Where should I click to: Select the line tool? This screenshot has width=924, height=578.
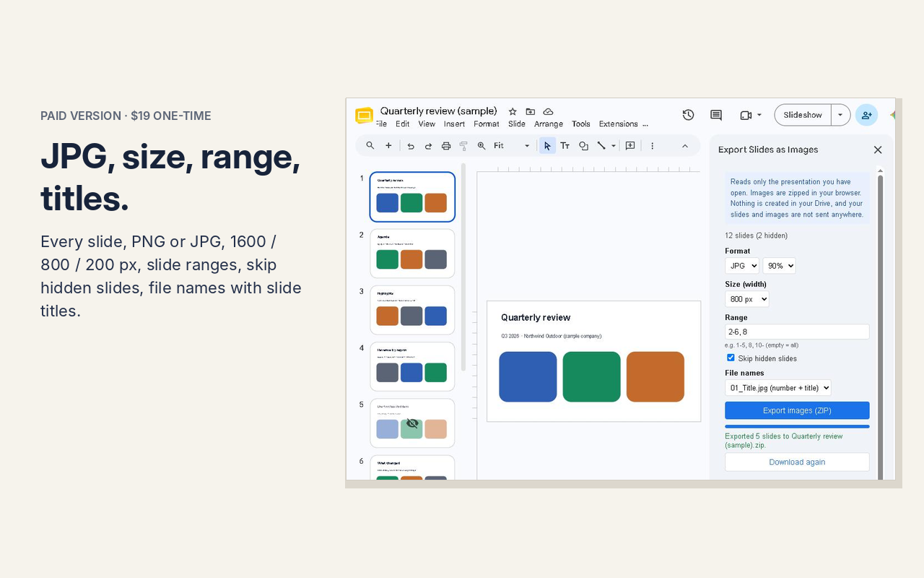tap(601, 146)
